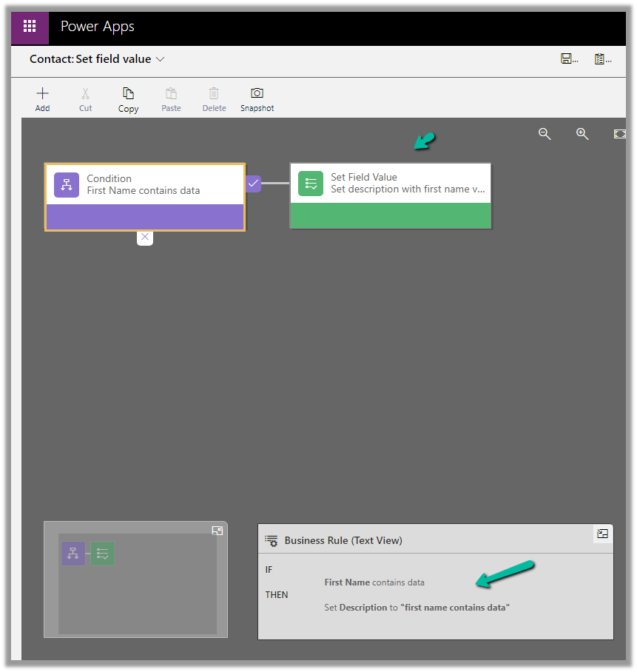Click the Save icon in header
This screenshot has width=637, height=672.
(567, 59)
